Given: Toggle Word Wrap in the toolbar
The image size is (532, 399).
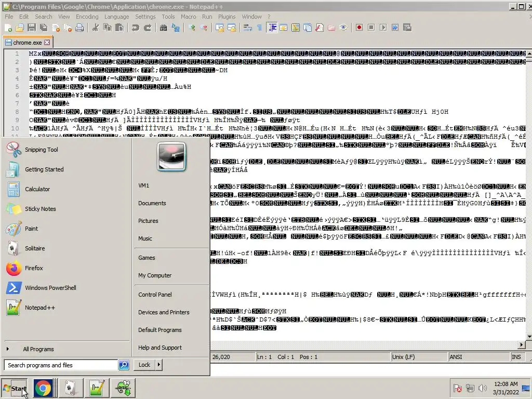Looking at the screenshot, I should click(248, 28).
